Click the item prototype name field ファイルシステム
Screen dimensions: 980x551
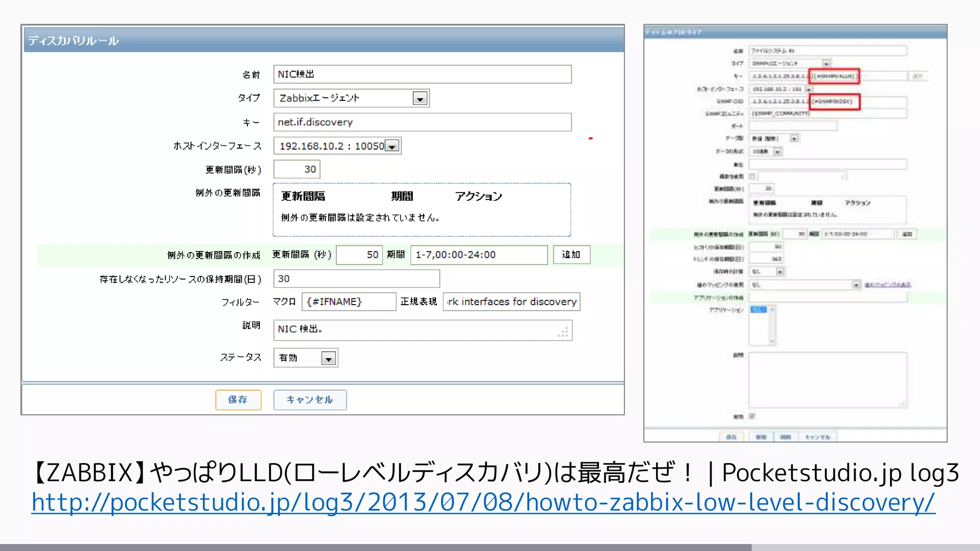tap(828, 50)
